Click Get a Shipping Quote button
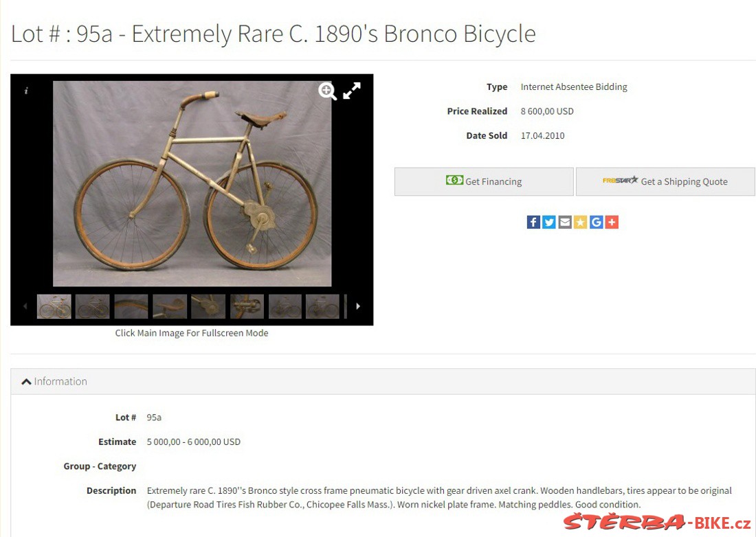This screenshot has width=756, height=537. 665,181
